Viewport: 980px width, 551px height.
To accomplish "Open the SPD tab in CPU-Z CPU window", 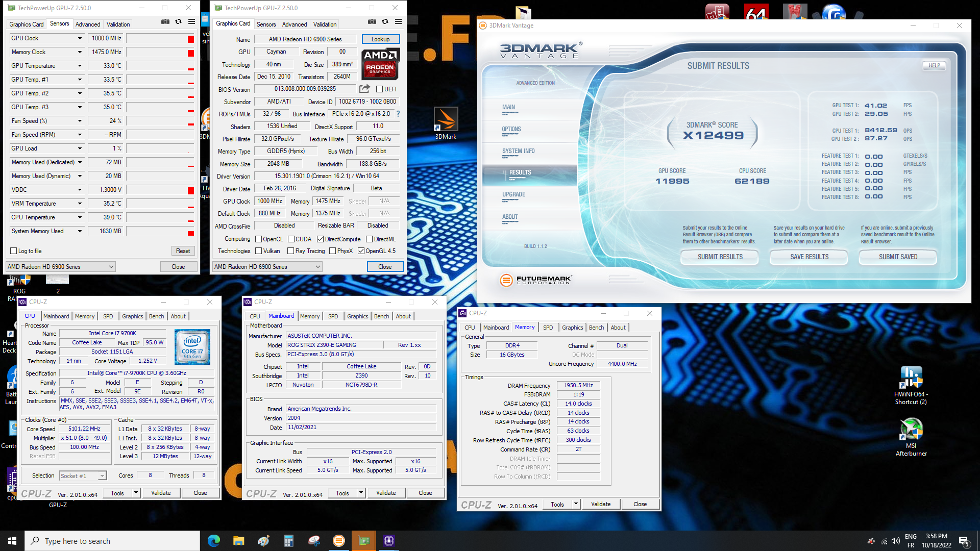I will pos(108,316).
